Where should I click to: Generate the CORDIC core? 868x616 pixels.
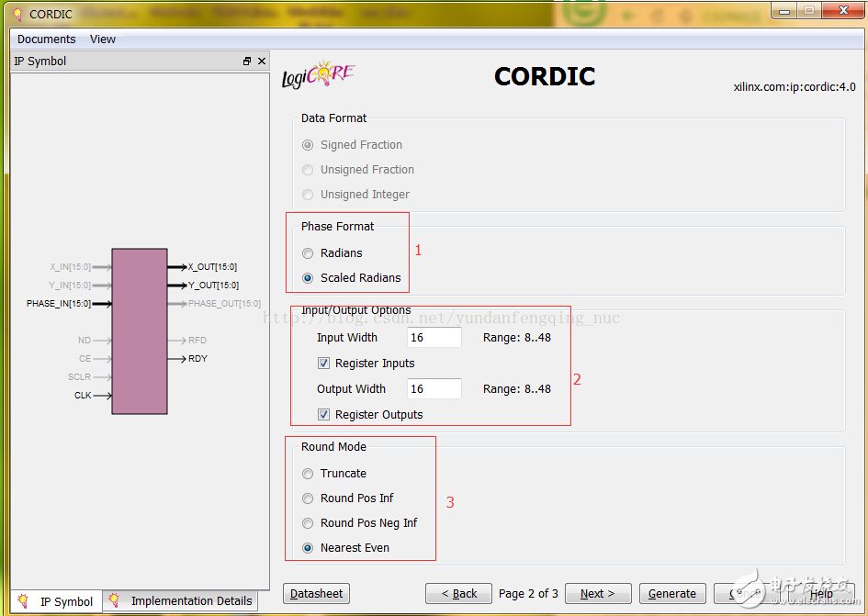click(672, 594)
